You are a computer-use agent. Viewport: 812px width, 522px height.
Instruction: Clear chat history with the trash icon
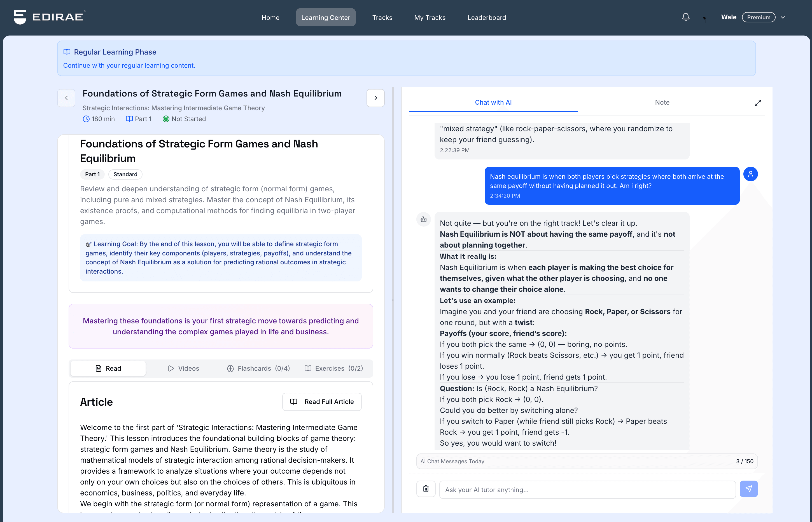(x=426, y=489)
